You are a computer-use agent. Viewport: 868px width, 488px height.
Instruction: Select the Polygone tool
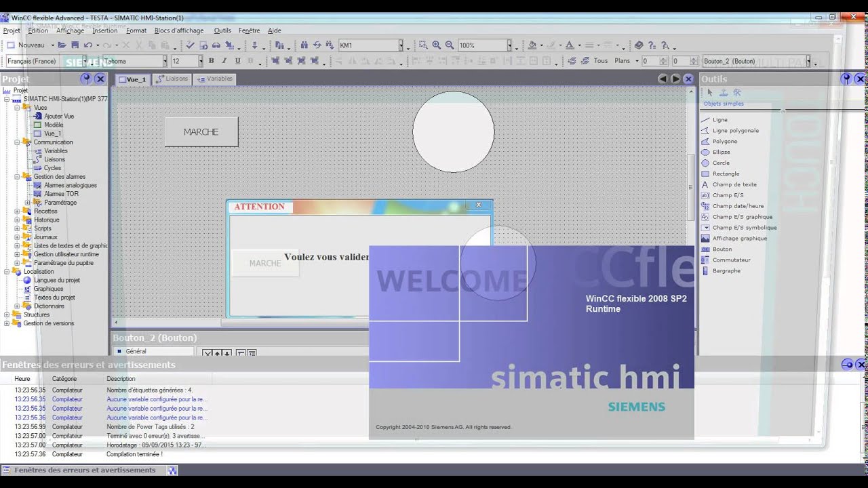(x=725, y=142)
